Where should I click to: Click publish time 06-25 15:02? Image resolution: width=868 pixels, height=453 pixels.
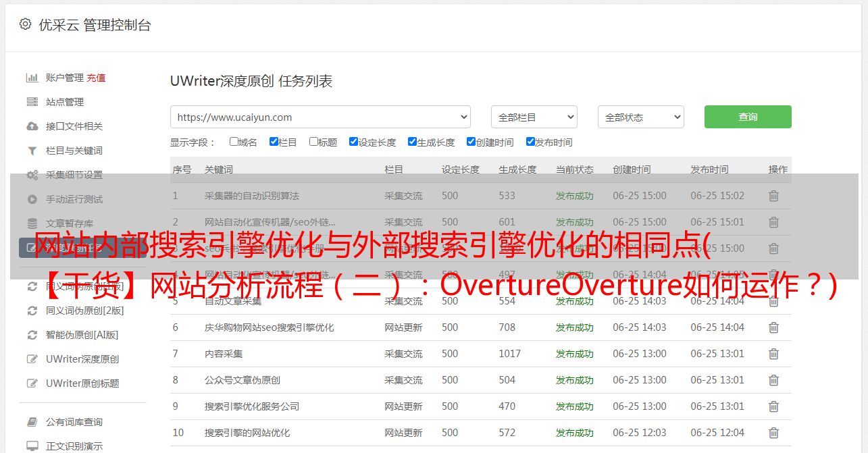coord(717,196)
